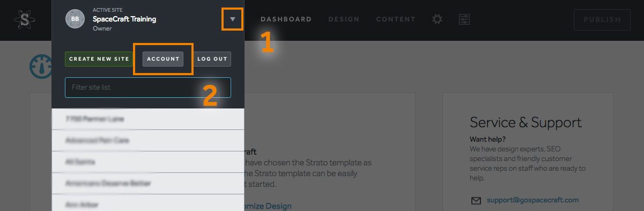Click the blue dashboard gauge icon
Image resolution: width=644 pixels, height=211 pixels.
pyautogui.click(x=41, y=66)
